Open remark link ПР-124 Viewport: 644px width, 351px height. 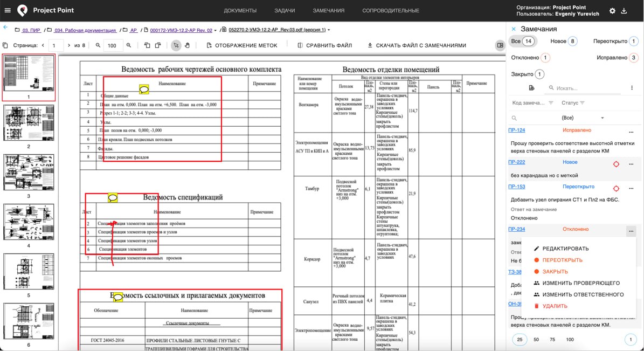click(x=516, y=130)
